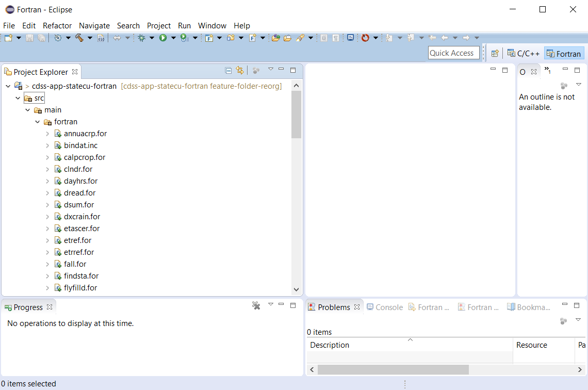Click the Save All icon
Viewport: 588px width, 390px height.
41,38
